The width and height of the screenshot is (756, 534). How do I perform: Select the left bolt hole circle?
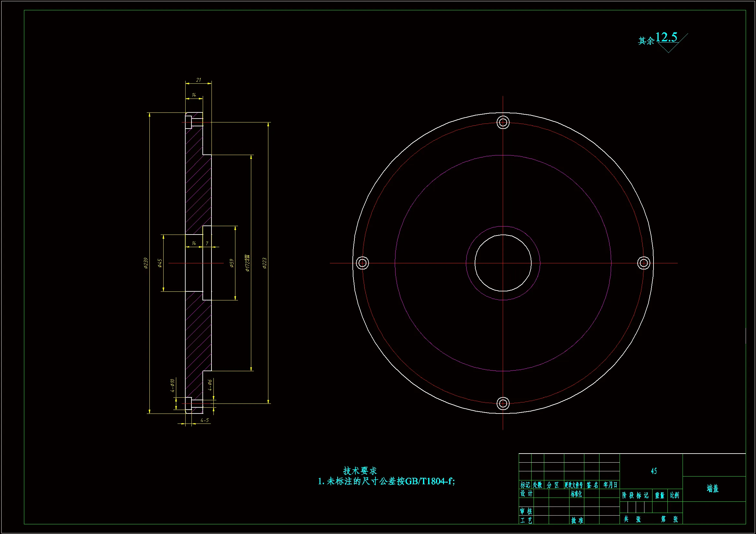tap(362, 263)
